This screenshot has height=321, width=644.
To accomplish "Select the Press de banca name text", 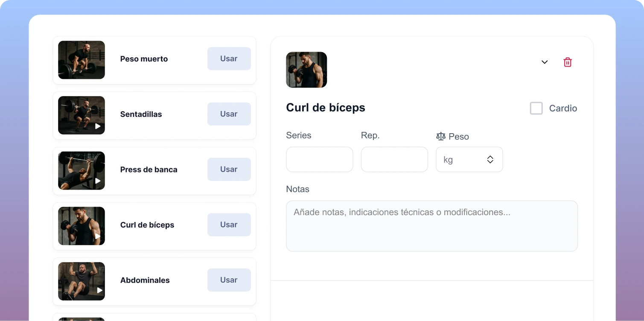I will tap(149, 169).
